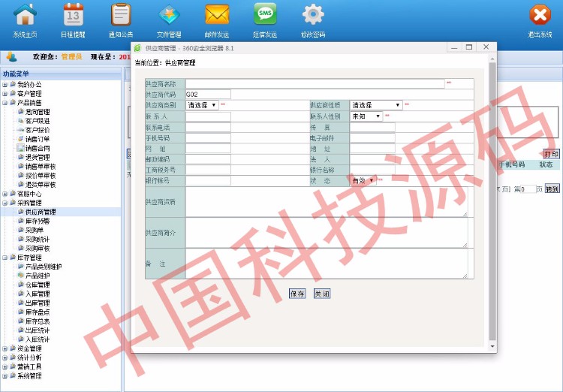Click the 转到 page jump button

552,188
